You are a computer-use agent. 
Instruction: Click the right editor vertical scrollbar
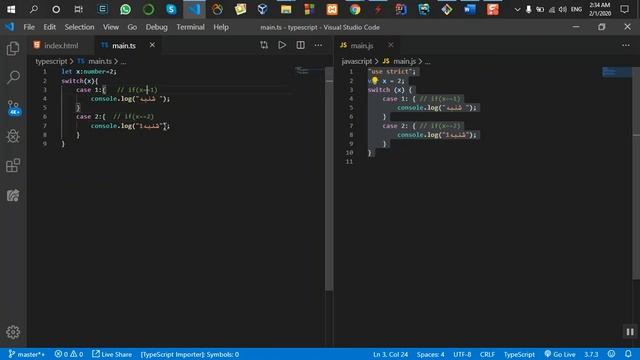[x=636, y=173]
